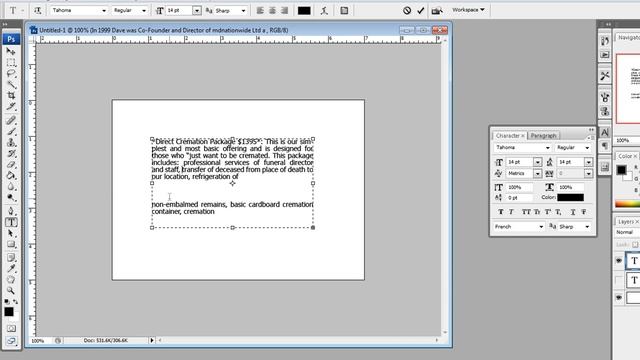Open the create warped text option
The image size is (640, 360).
[324, 11]
